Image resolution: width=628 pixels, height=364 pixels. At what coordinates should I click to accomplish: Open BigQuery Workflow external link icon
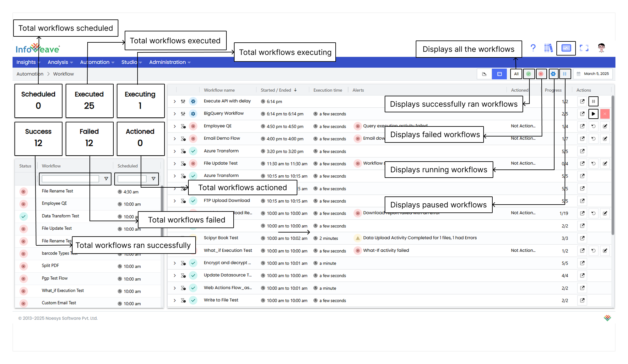point(582,114)
